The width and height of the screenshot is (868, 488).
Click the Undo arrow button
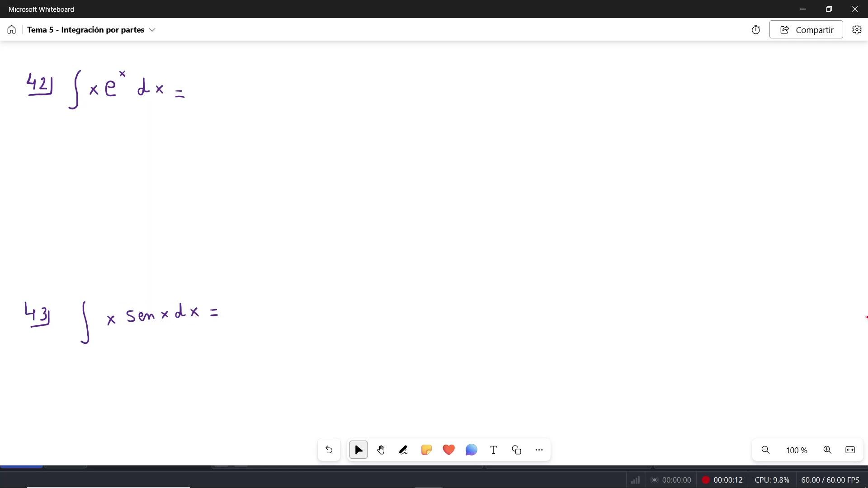(329, 450)
